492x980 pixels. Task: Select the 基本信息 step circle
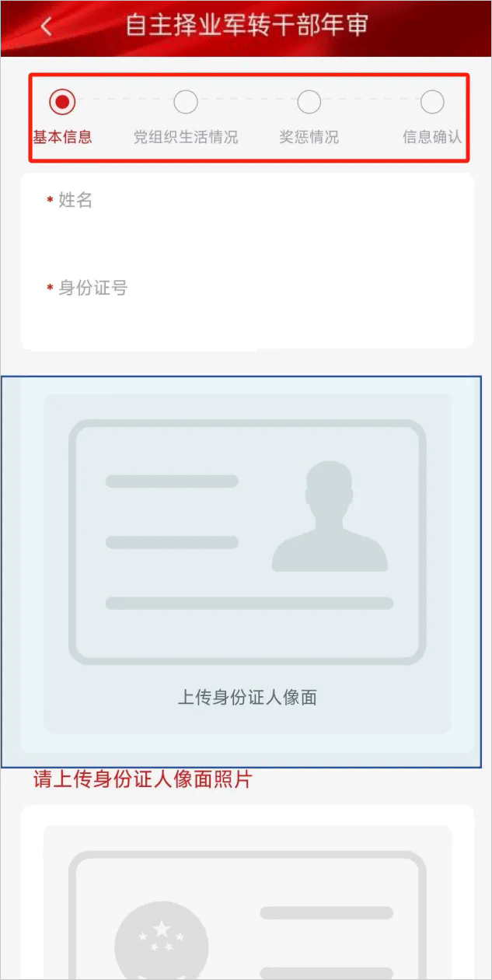(x=62, y=101)
